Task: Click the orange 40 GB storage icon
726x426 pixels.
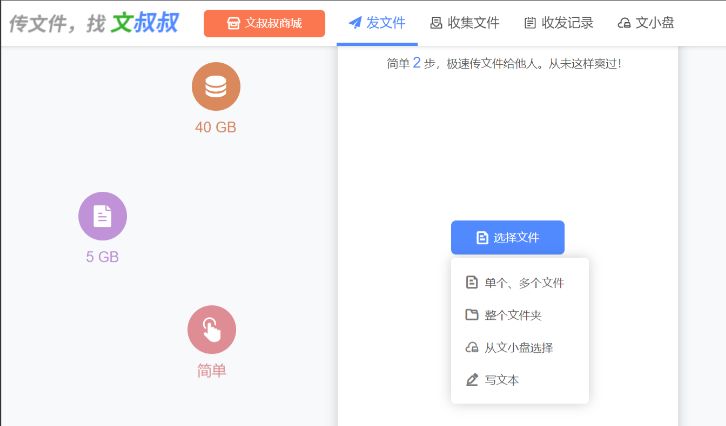Action: [216, 87]
